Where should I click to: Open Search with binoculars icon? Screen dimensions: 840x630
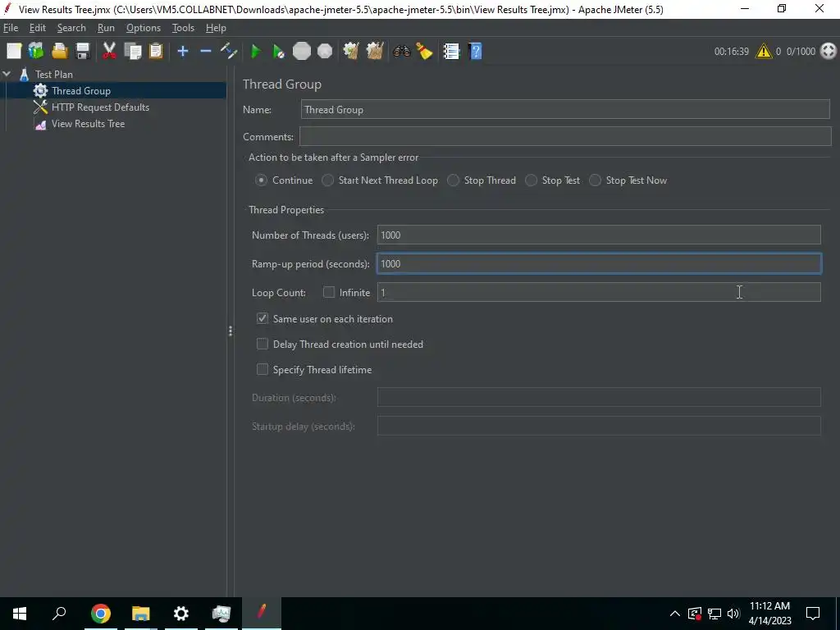(x=401, y=52)
